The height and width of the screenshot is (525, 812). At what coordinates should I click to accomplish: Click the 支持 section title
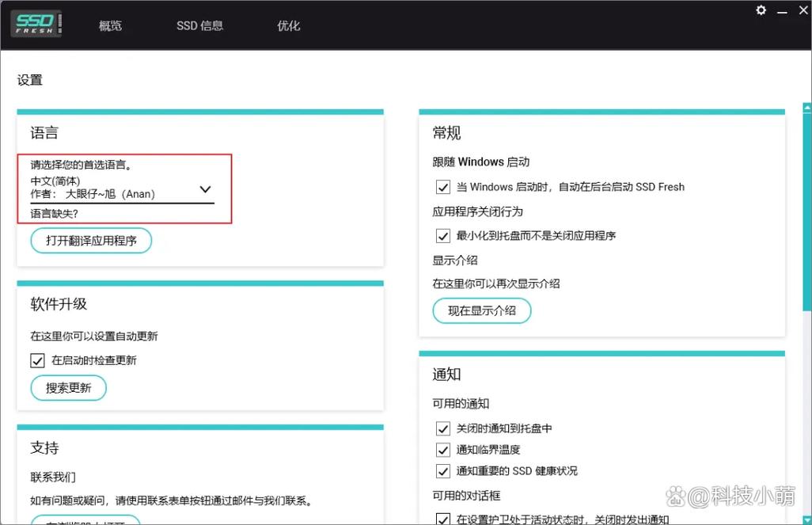44,447
